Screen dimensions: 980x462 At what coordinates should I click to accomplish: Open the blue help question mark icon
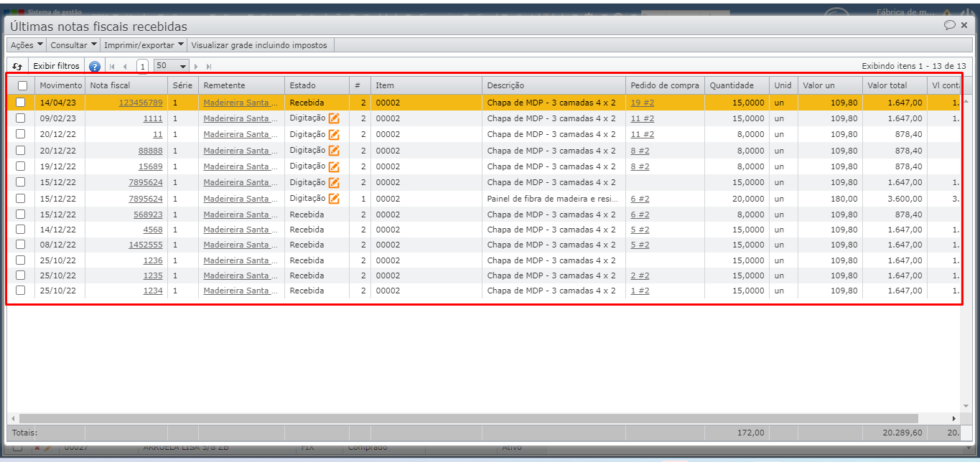tap(95, 66)
